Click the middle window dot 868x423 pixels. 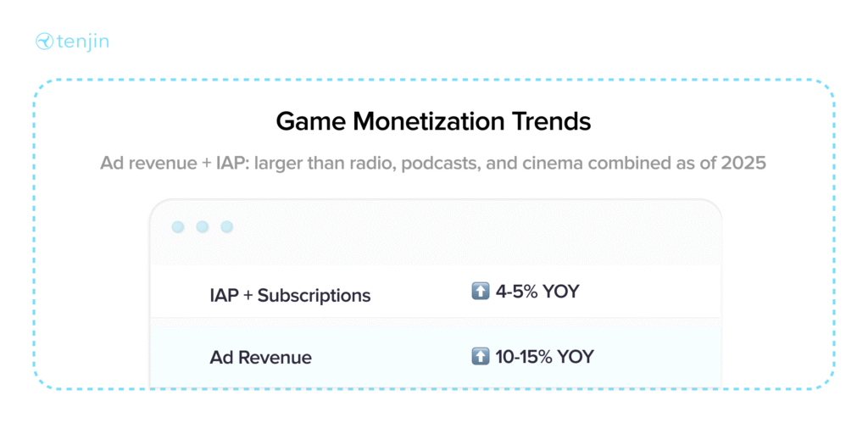pyautogui.click(x=202, y=226)
